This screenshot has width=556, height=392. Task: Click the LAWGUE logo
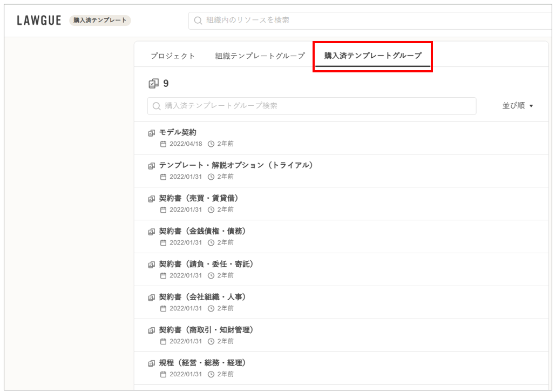39,21
